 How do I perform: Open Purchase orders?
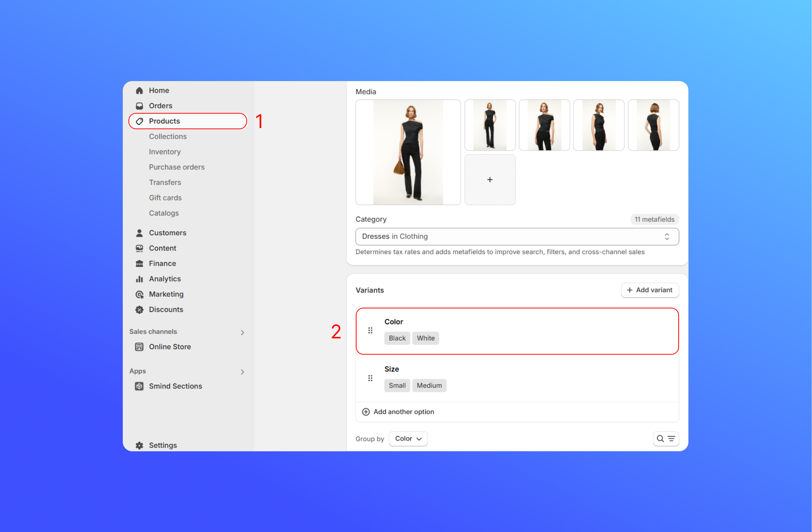point(177,167)
